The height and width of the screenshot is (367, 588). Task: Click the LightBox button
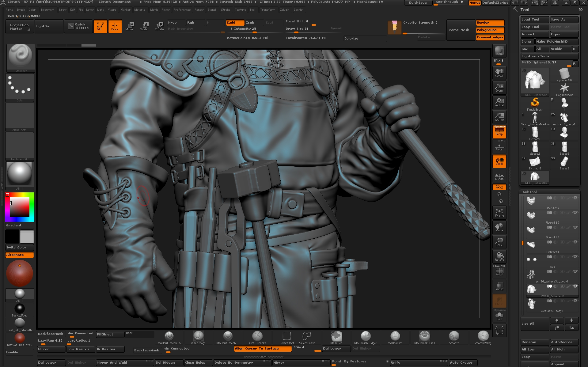point(49,26)
